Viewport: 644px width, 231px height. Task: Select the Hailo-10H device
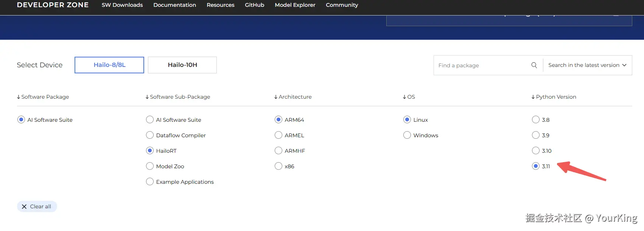(182, 65)
